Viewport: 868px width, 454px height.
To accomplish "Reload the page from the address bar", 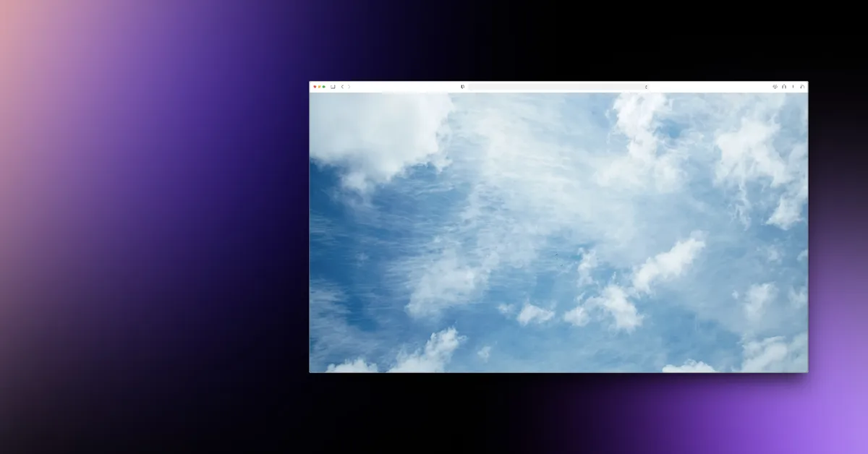I will 646,87.
